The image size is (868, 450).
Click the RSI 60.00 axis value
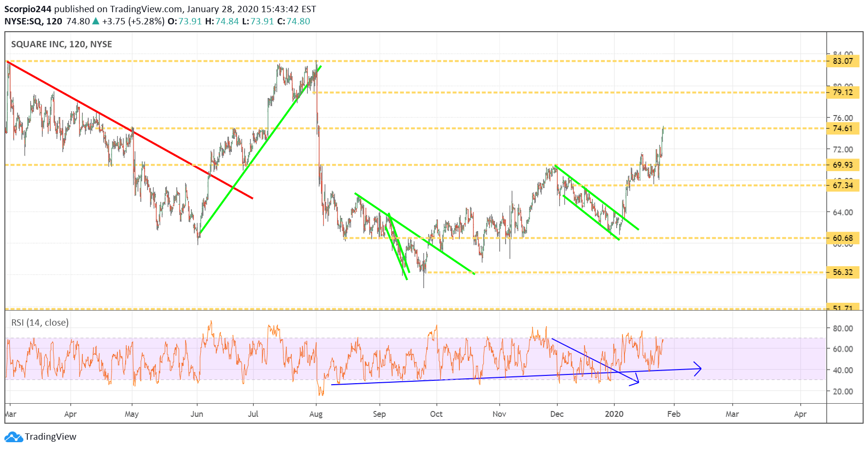tap(843, 349)
